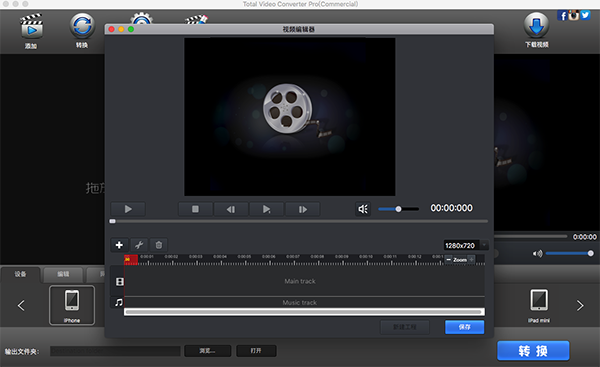This screenshot has height=367, width=600.
Task: Click the 浏览... browse button
Action: 207,351
